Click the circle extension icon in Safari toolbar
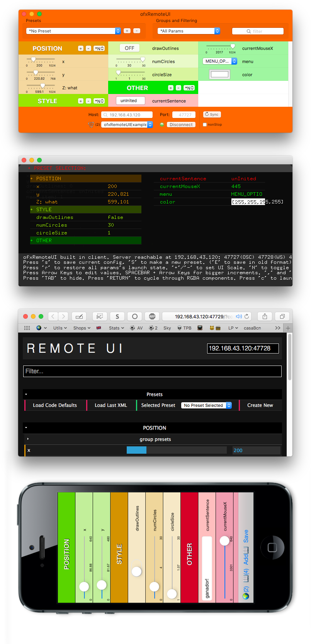The height and width of the screenshot is (644, 311). tap(134, 316)
